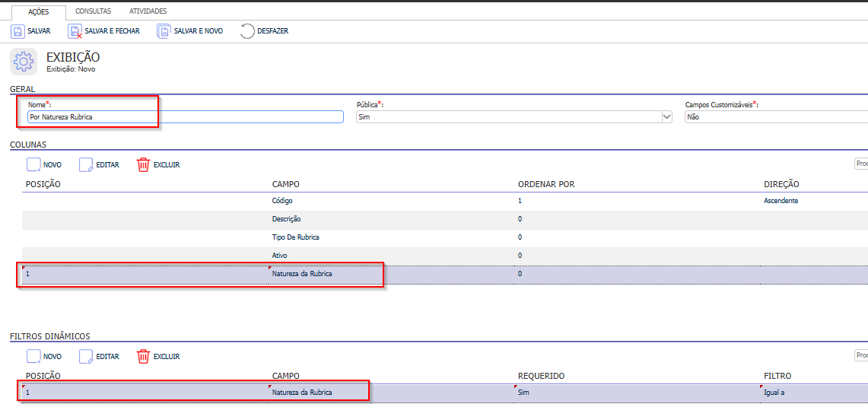
Task: Click Editar icon in Filtros Dinâmicos section
Action: tap(86, 356)
